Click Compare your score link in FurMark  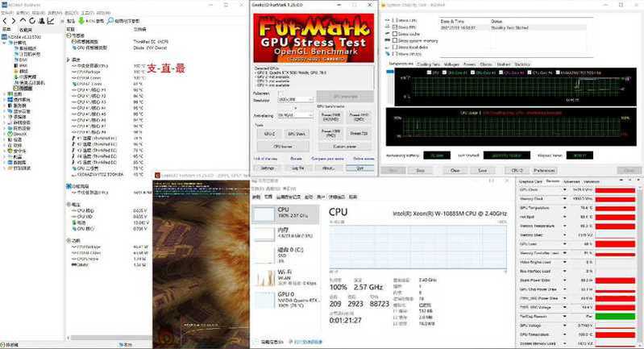coord(327,159)
